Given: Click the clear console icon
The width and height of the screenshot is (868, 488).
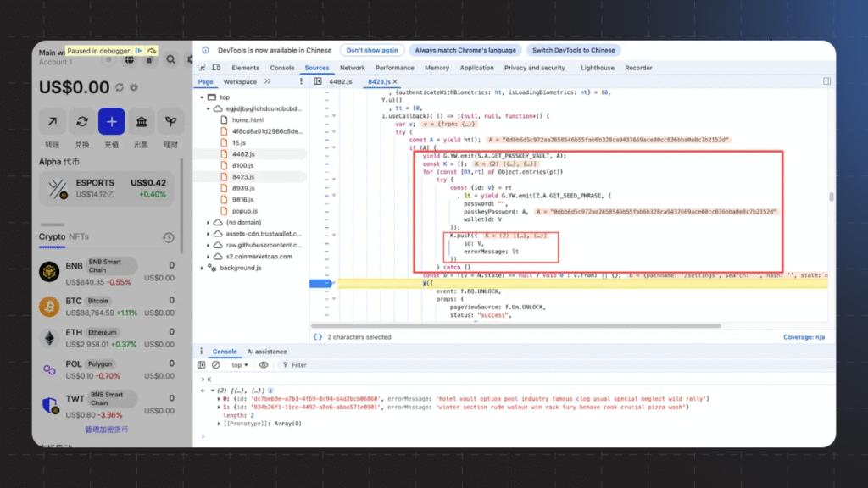Looking at the screenshot, I should 215,365.
